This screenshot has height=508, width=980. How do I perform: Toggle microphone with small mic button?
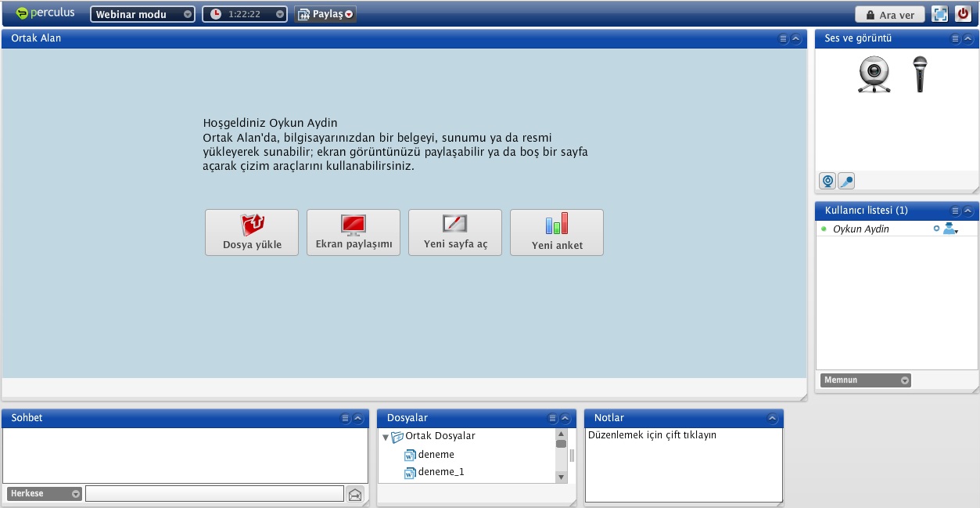click(x=846, y=181)
